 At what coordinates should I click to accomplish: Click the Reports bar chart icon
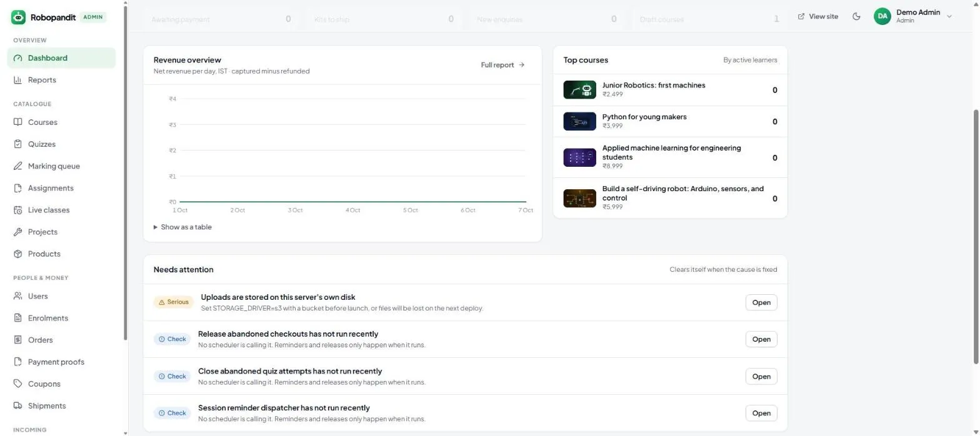[x=17, y=80]
